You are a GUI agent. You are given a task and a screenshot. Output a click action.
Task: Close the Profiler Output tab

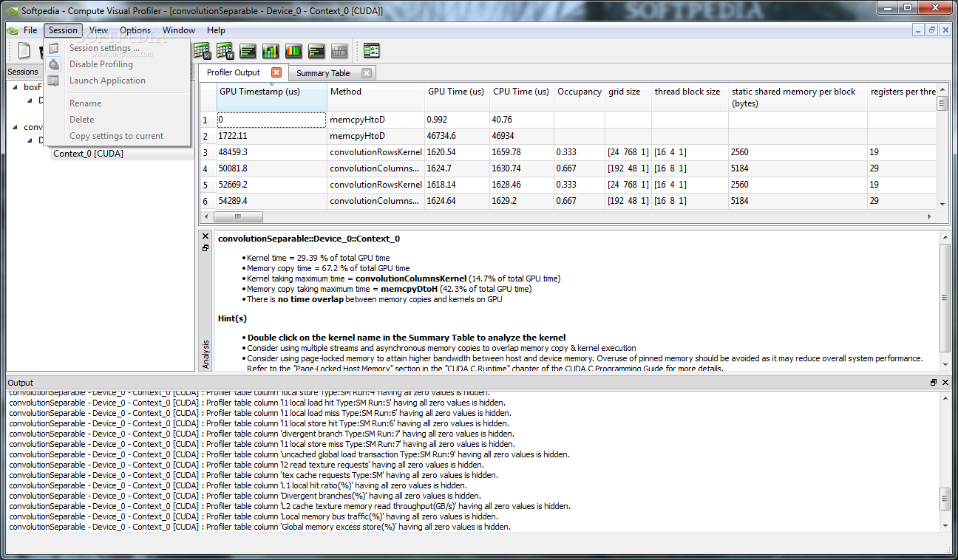(276, 72)
